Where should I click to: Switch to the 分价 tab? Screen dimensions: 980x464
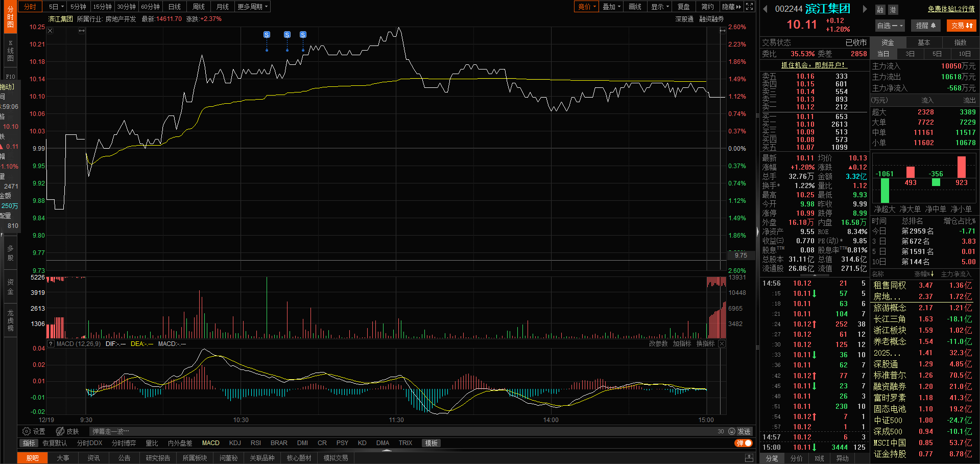[796, 458]
